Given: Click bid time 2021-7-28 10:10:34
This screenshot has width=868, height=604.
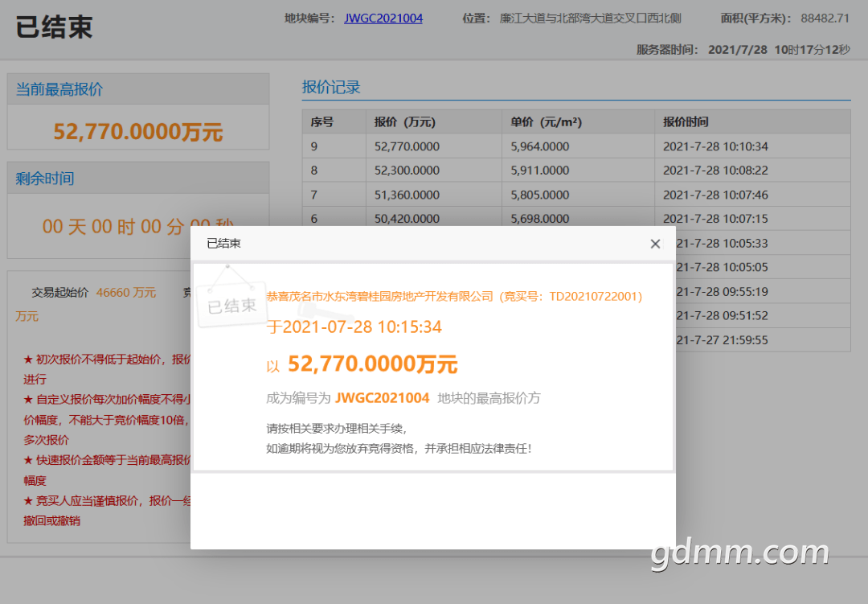Looking at the screenshot, I should 715,146.
